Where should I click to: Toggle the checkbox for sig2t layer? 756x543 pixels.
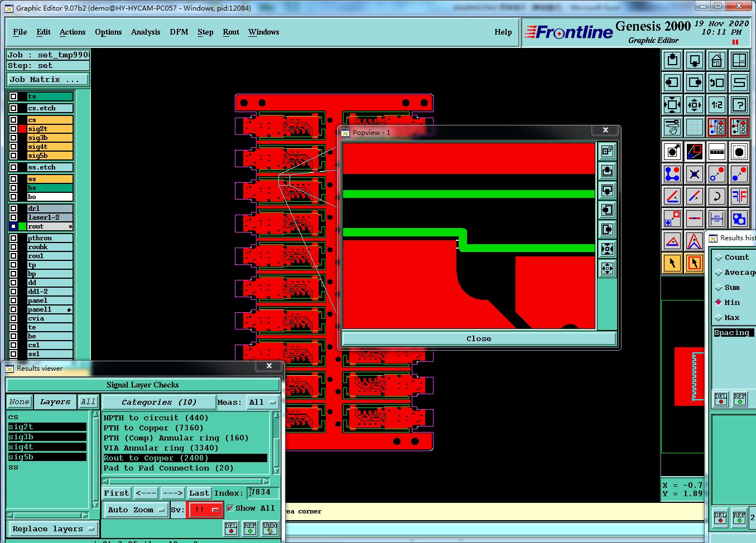click(13, 129)
